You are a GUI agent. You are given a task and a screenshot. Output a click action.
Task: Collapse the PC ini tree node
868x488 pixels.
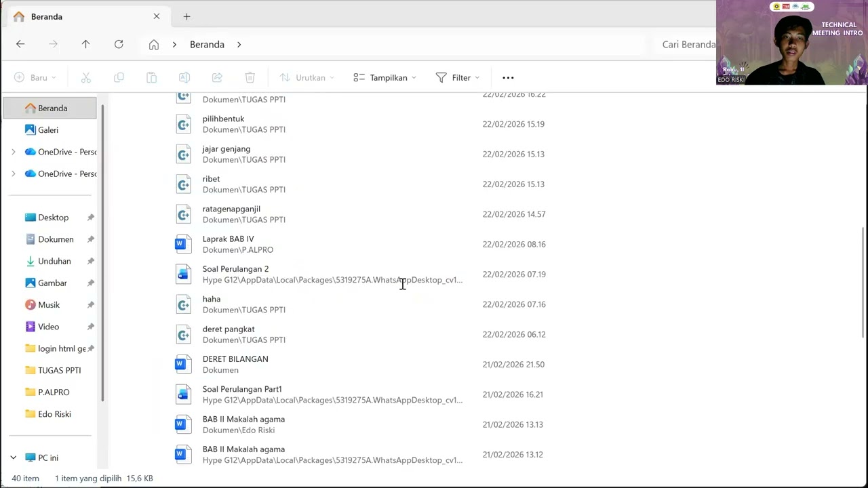click(13, 457)
